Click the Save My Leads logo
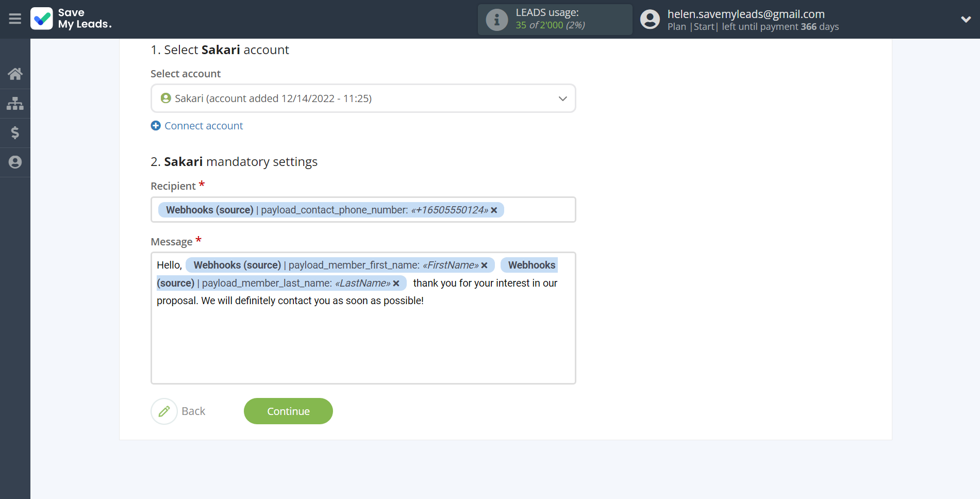The image size is (980, 499). [x=71, y=19]
